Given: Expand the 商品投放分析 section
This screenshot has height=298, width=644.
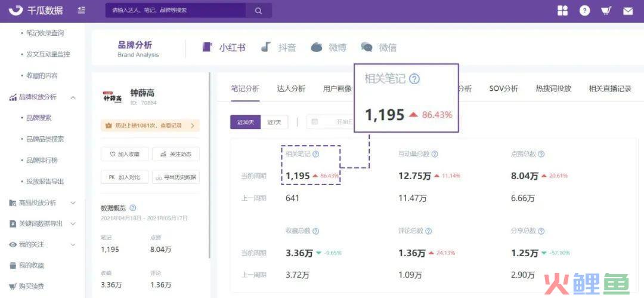Looking at the screenshot, I should (73, 203).
